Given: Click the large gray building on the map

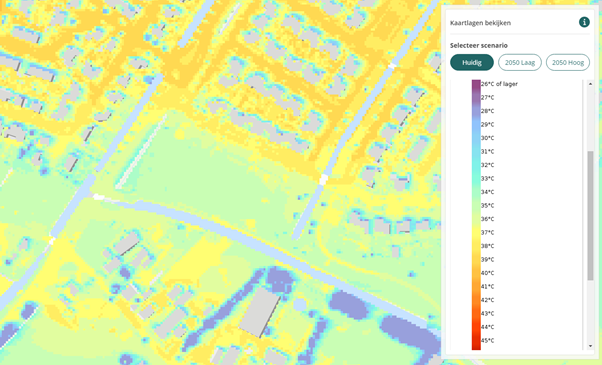Looking at the screenshot, I should click(x=260, y=312).
